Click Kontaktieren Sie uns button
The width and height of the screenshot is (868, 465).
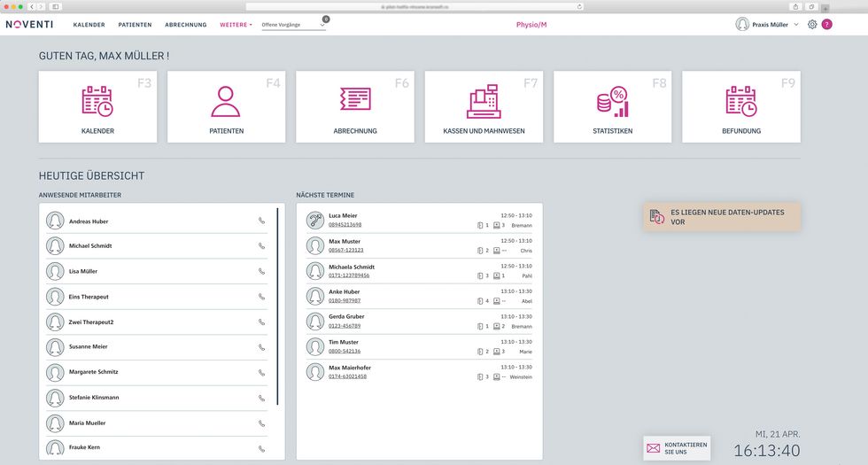click(x=677, y=448)
